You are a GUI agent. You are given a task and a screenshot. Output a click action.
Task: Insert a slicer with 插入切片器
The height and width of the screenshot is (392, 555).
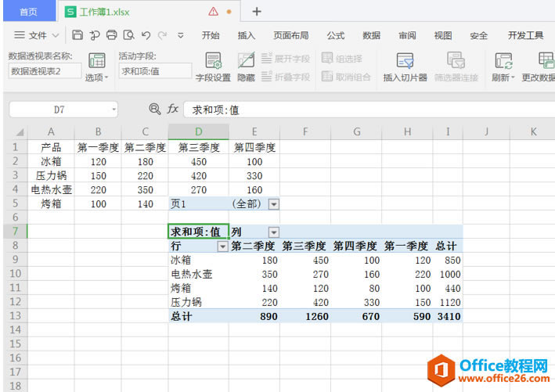pos(405,67)
